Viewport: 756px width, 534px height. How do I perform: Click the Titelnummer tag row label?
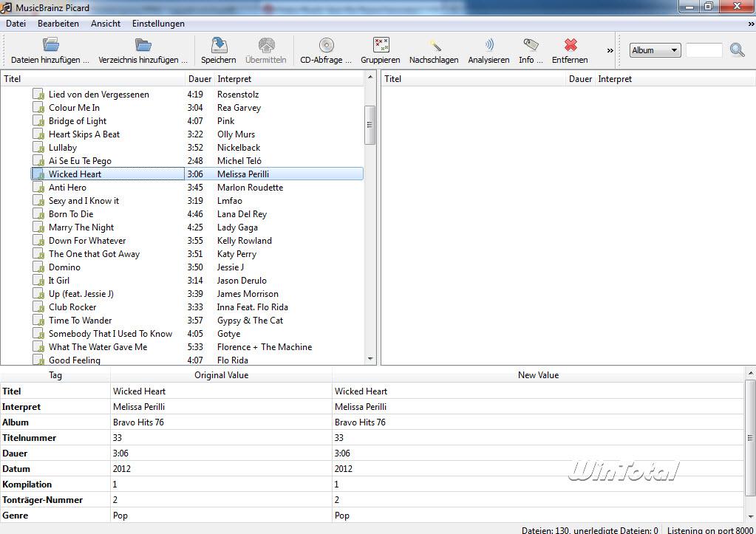(x=29, y=437)
